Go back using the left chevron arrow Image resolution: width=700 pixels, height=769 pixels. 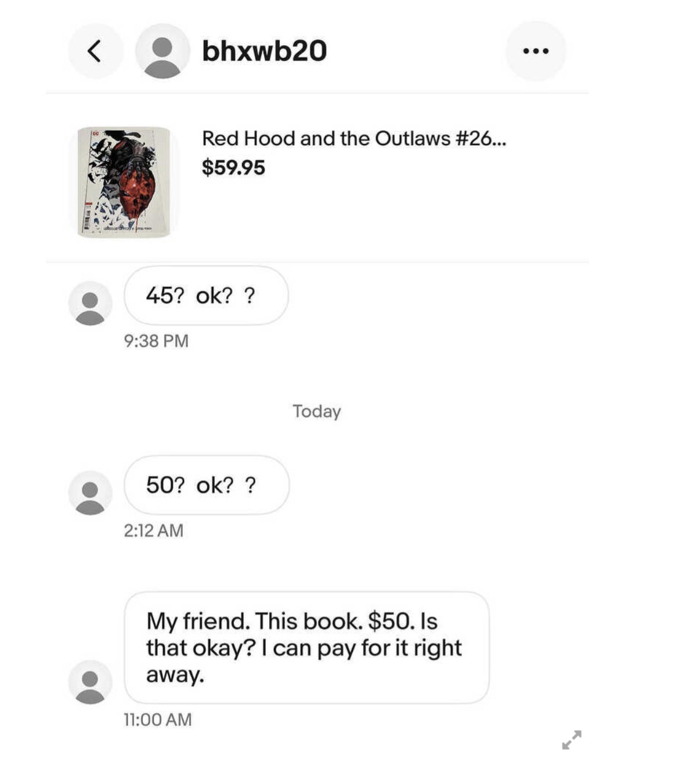[95, 51]
